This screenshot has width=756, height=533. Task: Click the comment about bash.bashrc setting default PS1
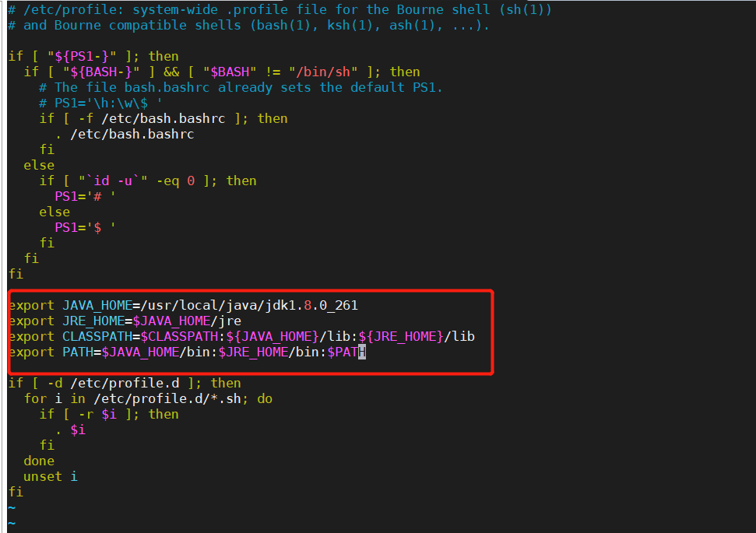click(241, 87)
